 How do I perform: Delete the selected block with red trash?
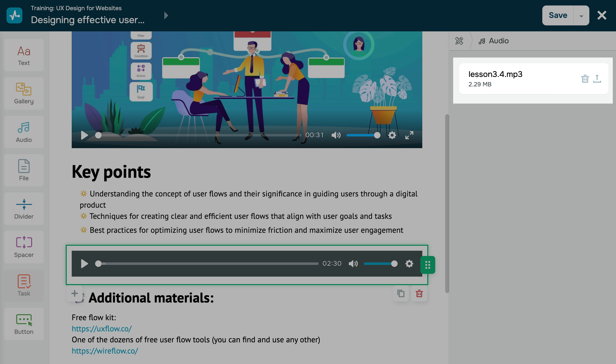pos(419,294)
